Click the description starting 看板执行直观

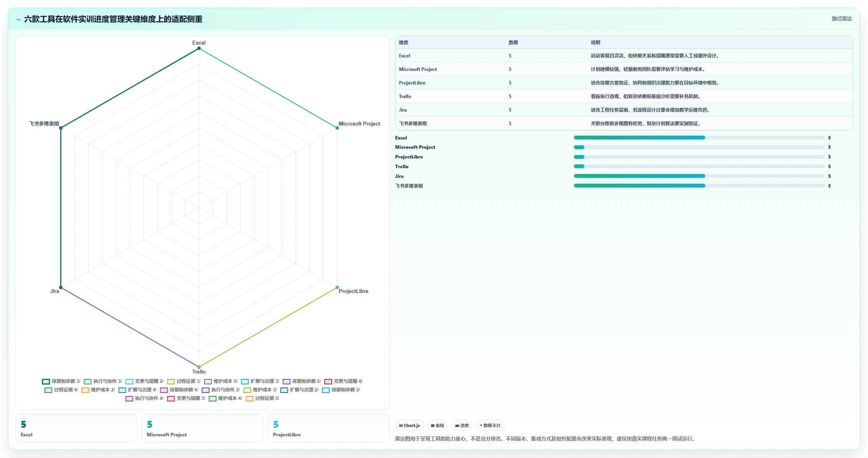(646, 96)
